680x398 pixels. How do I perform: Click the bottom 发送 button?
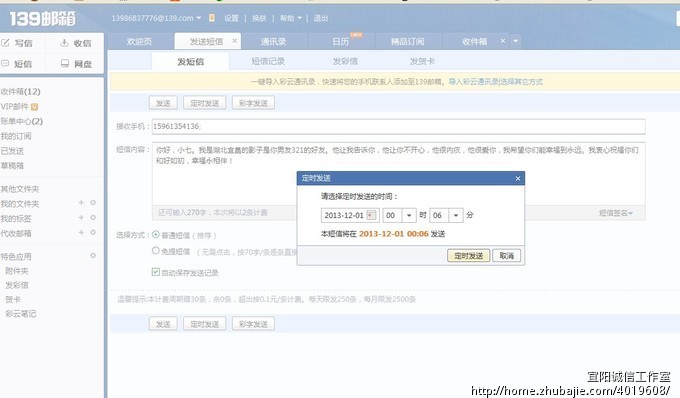click(x=163, y=324)
